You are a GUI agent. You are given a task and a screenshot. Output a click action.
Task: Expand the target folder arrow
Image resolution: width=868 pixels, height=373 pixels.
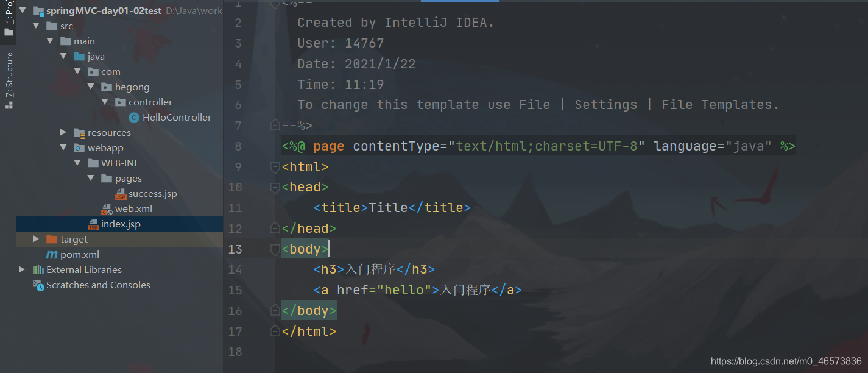(36, 240)
